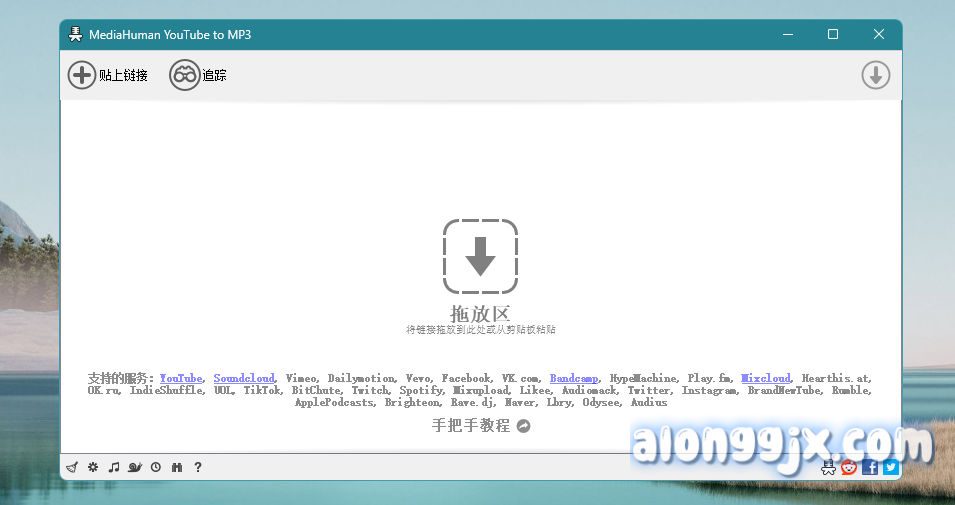Click the 贴上链接 label in toolbar
The height and width of the screenshot is (505, 955).
pyautogui.click(x=124, y=76)
